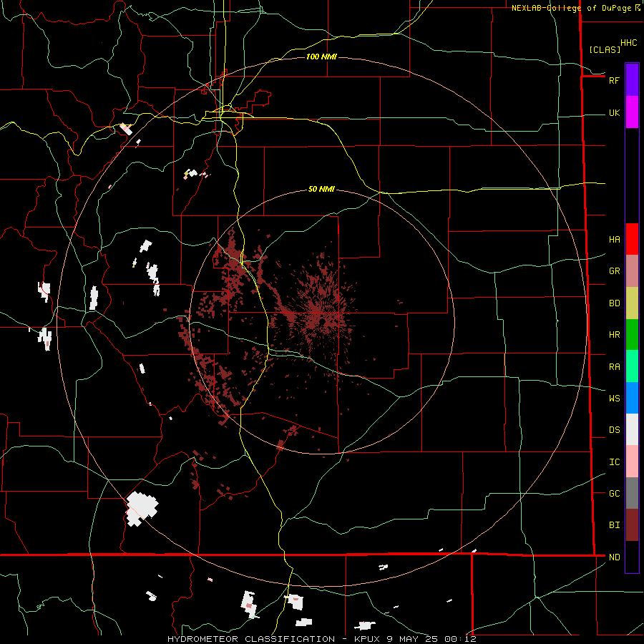Viewport: 644px width, 644px height.
Task: Click the HR legend label
Action: [614, 335]
